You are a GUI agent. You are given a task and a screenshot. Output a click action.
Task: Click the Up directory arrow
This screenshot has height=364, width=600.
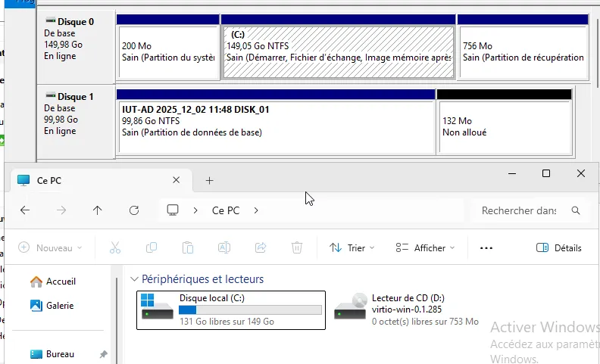pyautogui.click(x=97, y=210)
